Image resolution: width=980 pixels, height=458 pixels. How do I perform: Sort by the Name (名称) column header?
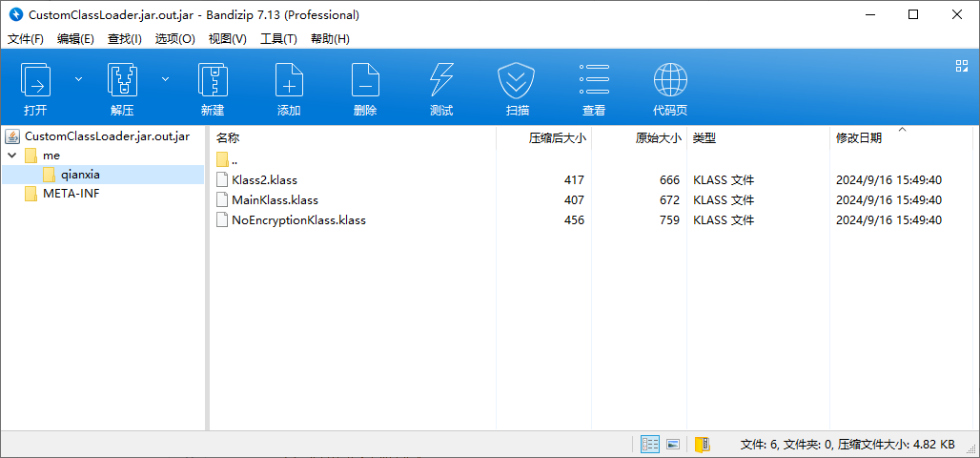pos(229,138)
